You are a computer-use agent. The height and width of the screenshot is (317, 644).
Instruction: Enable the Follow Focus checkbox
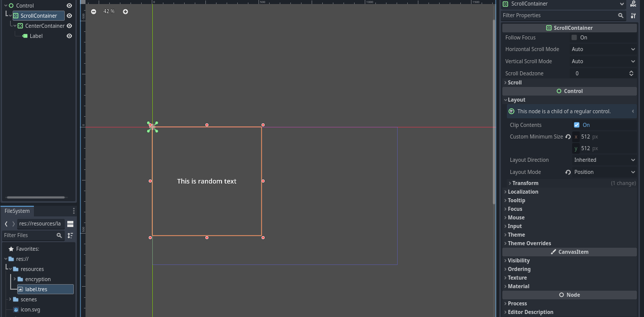pyautogui.click(x=574, y=37)
